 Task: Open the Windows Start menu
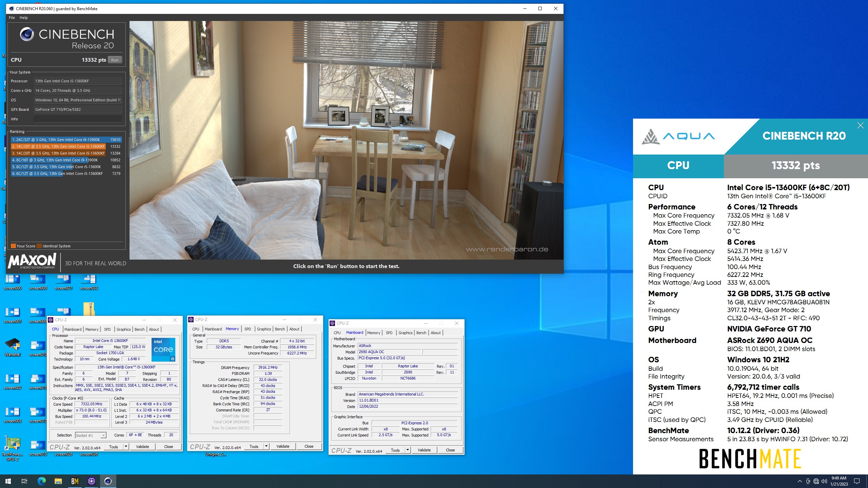click(8, 481)
